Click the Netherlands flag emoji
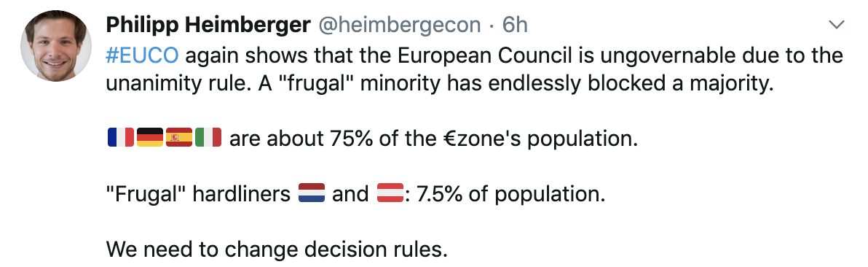Viewport: 868px width, 267px height. [x=312, y=193]
